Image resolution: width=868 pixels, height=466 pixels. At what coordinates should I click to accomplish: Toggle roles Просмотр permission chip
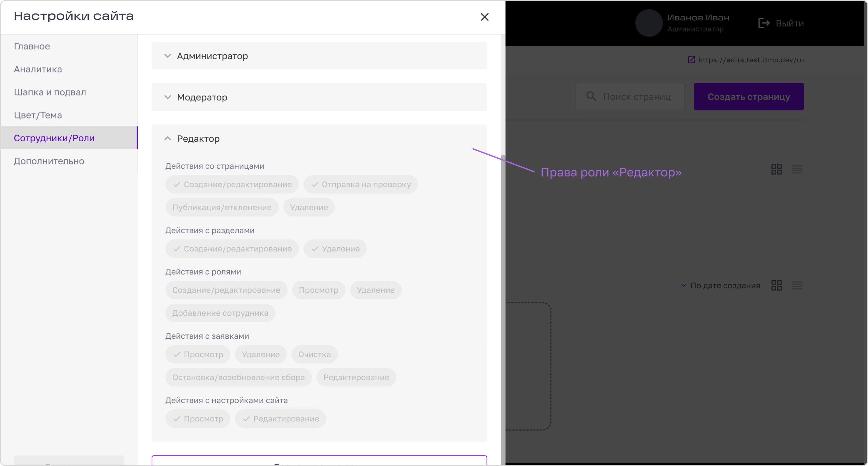[x=318, y=290]
